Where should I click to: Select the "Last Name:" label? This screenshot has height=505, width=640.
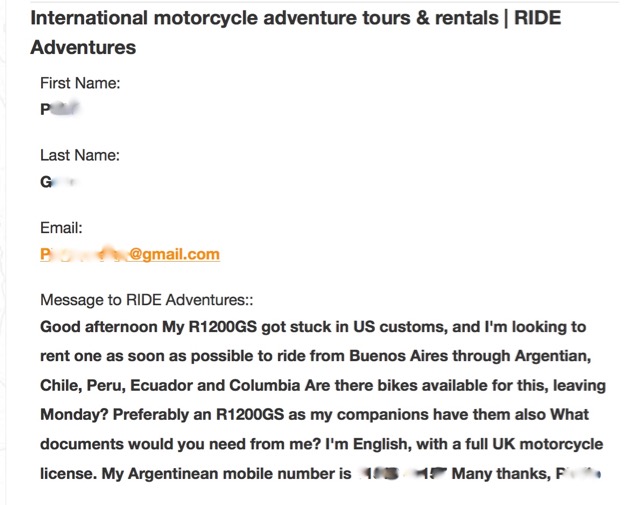coord(80,155)
